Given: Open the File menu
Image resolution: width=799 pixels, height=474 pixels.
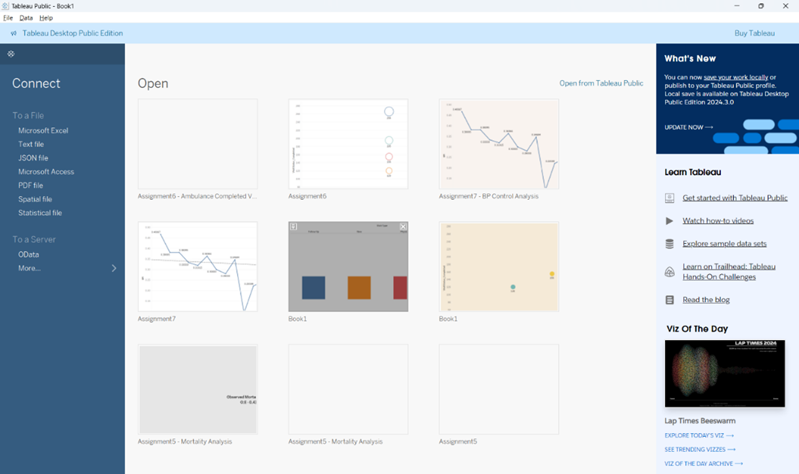Looking at the screenshot, I should (8, 18).
